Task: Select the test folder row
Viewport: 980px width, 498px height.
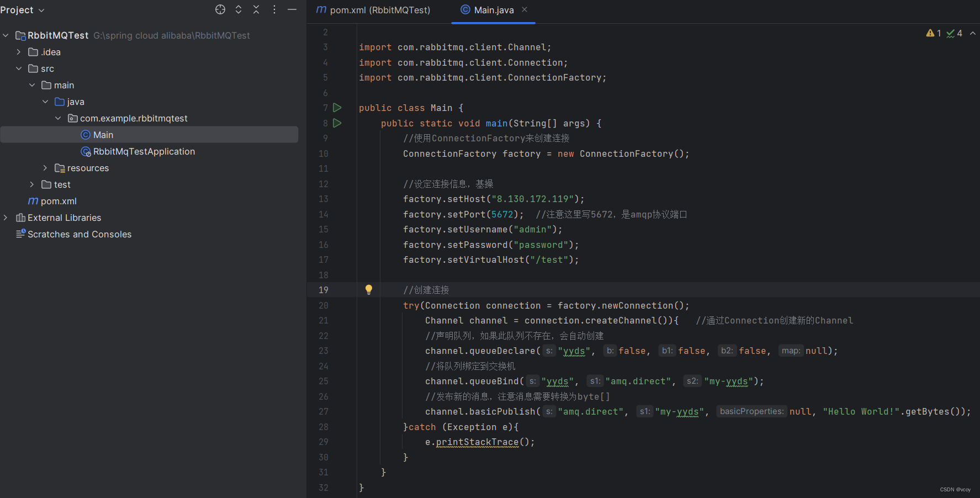Action: pos(149,184)
